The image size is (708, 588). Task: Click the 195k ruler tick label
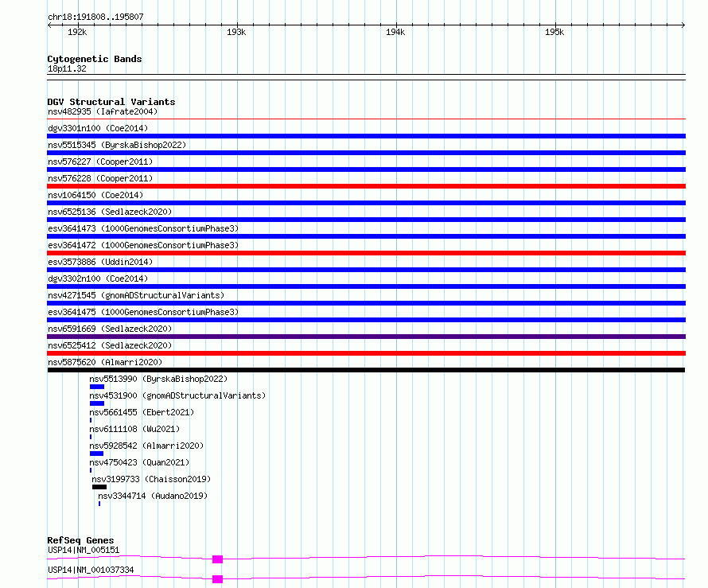(554, 32)
